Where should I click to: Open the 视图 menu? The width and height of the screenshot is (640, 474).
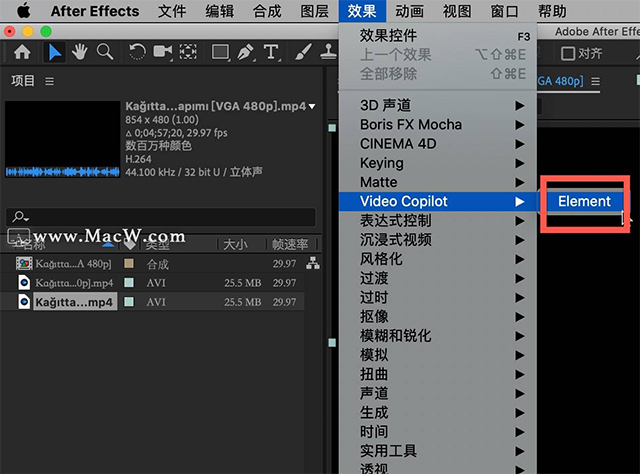tap(457, 11)
